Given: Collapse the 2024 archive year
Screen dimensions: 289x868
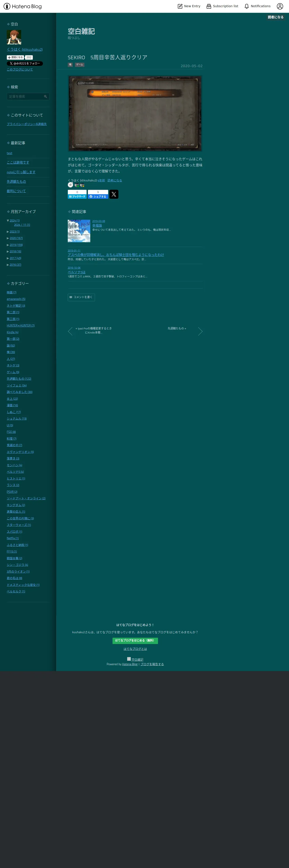Looking at the screenshot, I should 8,221.
